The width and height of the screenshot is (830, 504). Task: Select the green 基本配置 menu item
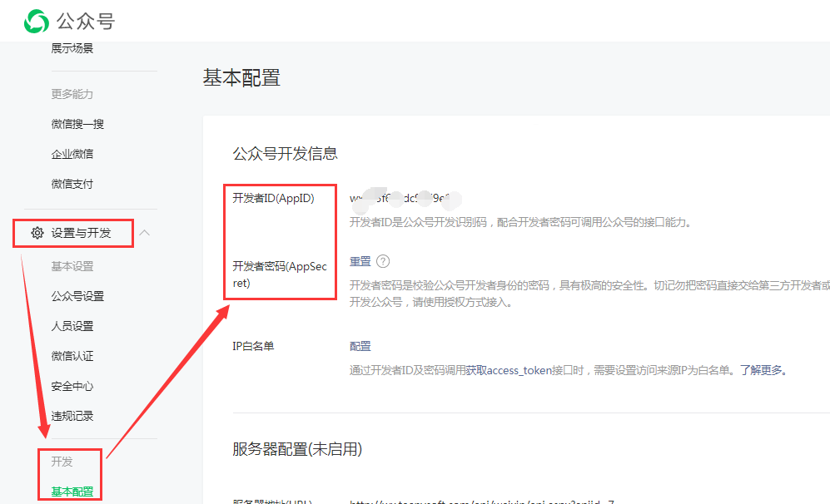[72, 492]
